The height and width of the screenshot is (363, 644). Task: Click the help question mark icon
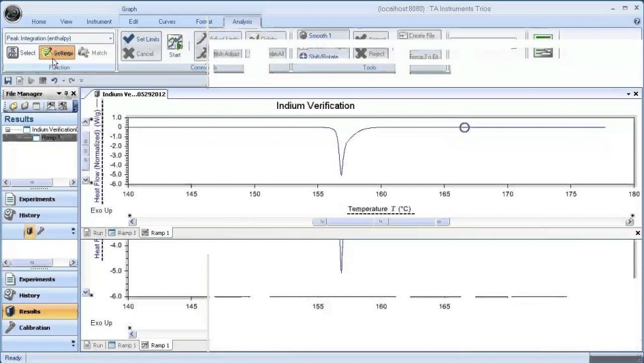637,21
